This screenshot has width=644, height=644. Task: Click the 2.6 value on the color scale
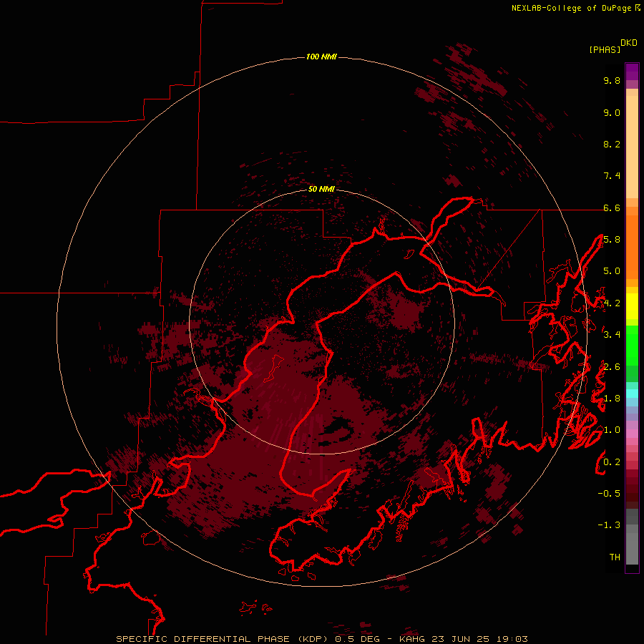pos(612,367)
